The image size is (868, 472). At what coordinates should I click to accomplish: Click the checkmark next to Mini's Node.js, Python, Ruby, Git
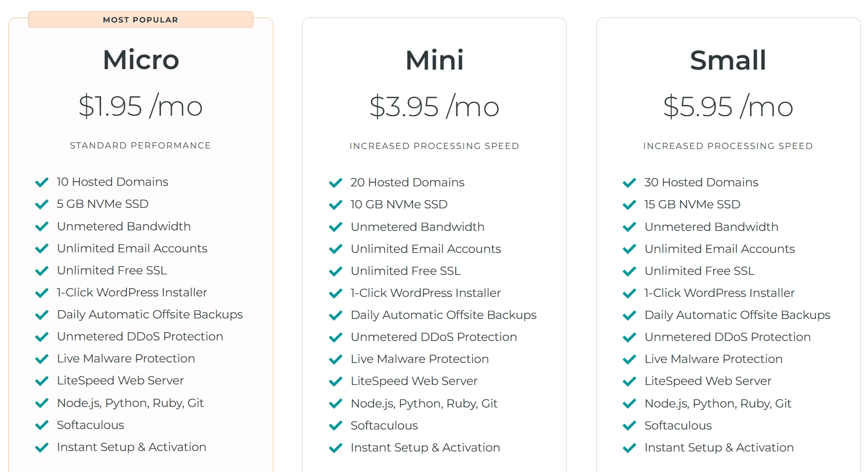[x=335, y=404]
